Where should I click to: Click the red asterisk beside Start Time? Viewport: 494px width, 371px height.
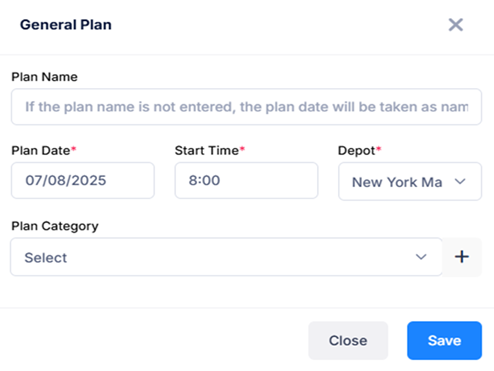(242, 148)
